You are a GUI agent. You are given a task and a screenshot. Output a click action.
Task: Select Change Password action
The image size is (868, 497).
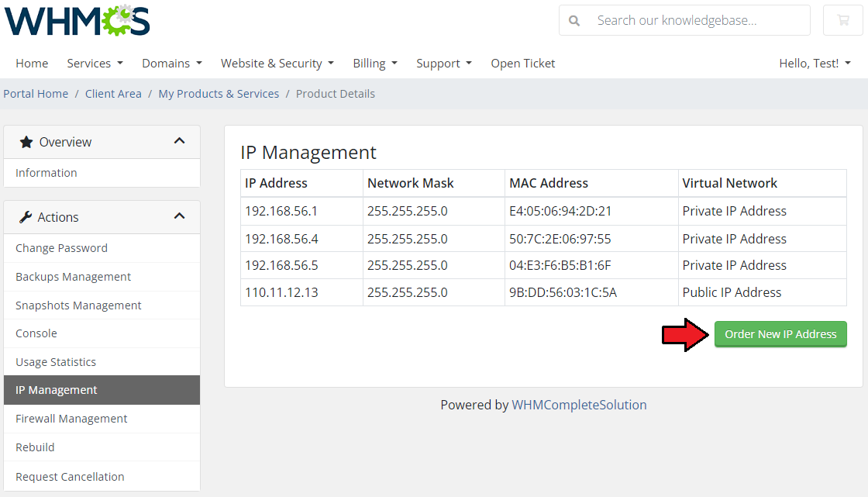point(102,248)
